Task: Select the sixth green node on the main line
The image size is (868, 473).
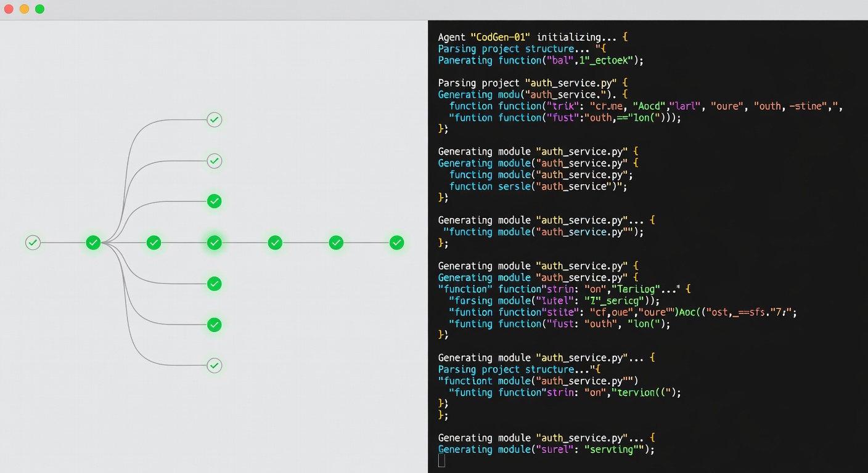Action: pyautogui.click(x=336, y=243)
